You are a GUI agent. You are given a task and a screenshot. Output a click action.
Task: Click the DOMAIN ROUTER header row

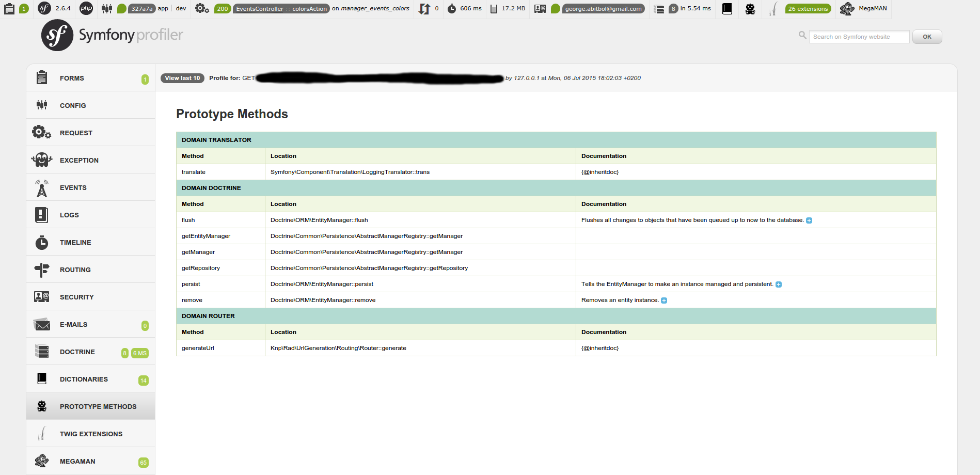(556, 316)
